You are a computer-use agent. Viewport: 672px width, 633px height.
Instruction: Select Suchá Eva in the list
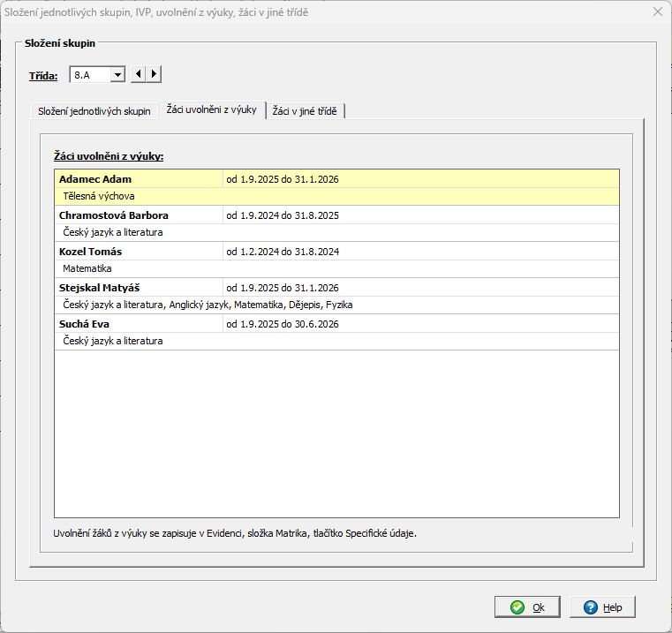click(85, 324)
